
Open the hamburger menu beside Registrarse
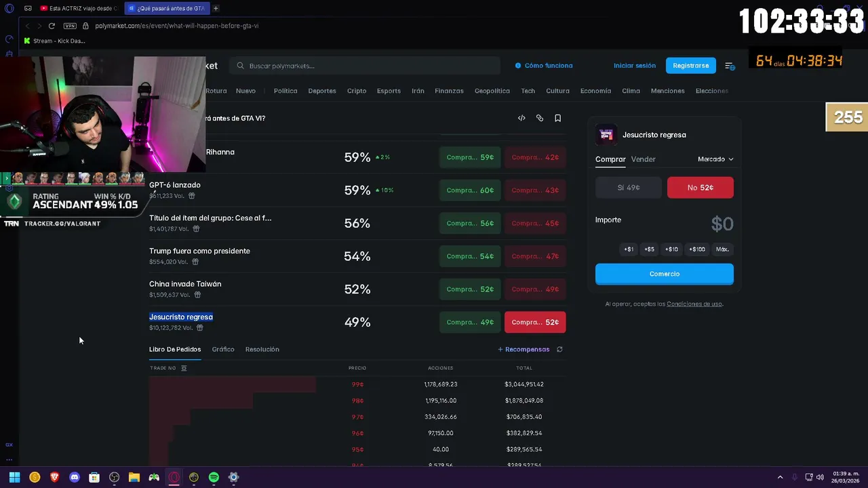pos(730,66)
